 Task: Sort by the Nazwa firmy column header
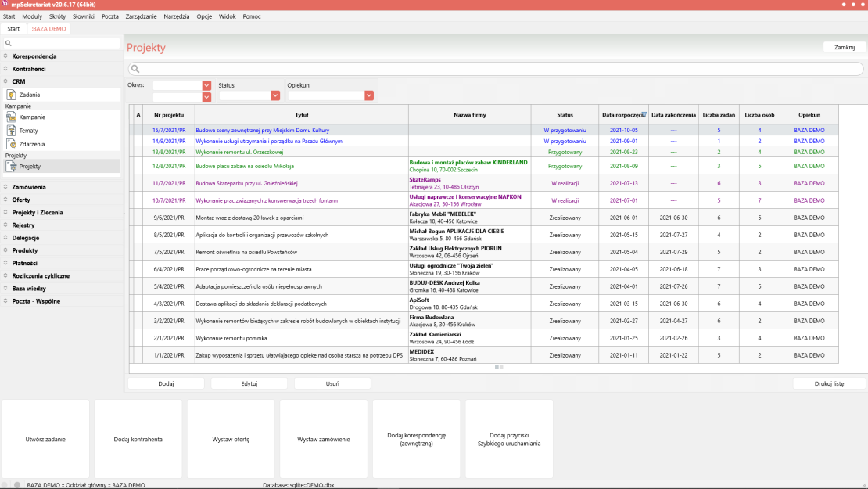click(470, 115)
